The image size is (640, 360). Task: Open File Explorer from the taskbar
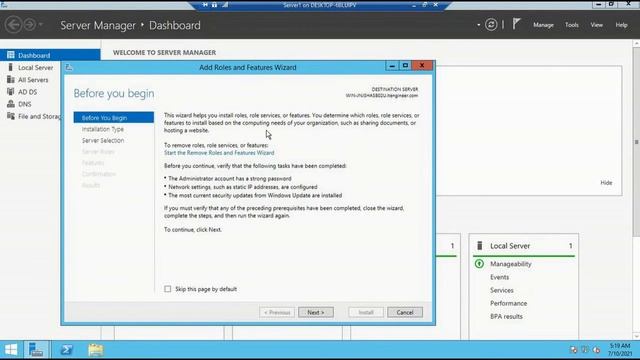coord(96,350)
